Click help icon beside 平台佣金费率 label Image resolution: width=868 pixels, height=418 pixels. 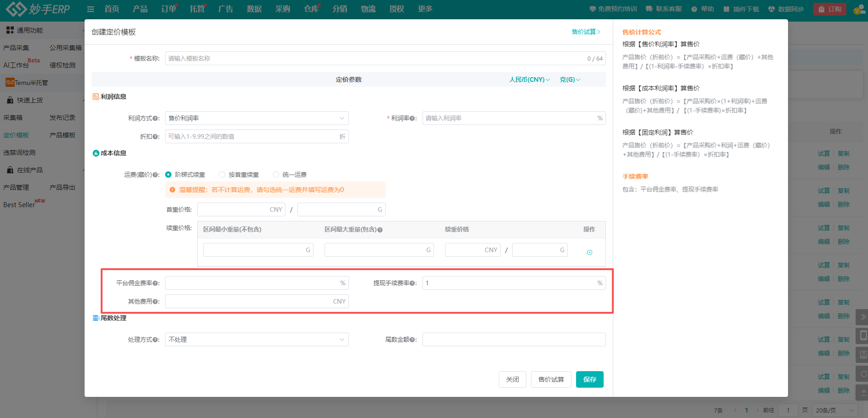pyautogui.click(x=155, y=283)
